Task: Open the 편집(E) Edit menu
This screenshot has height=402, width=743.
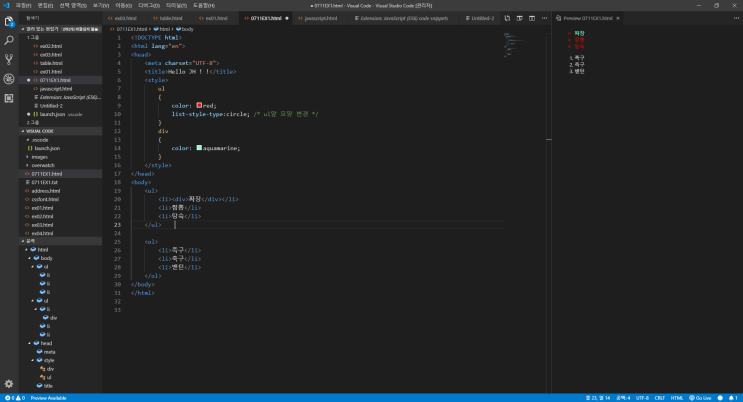Action: [x=45, y=6]
